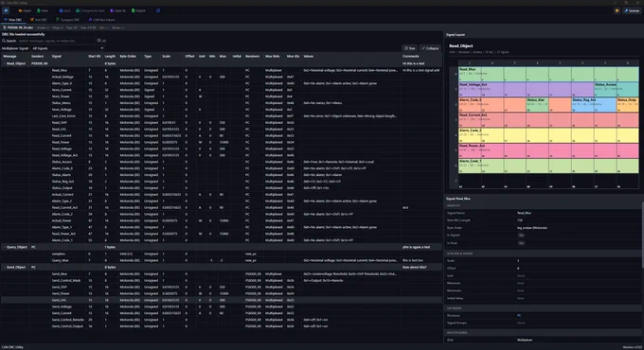The image size is (644, 350).
Task: Toggle the orange theme icon at top right
Action: (617, 10)
